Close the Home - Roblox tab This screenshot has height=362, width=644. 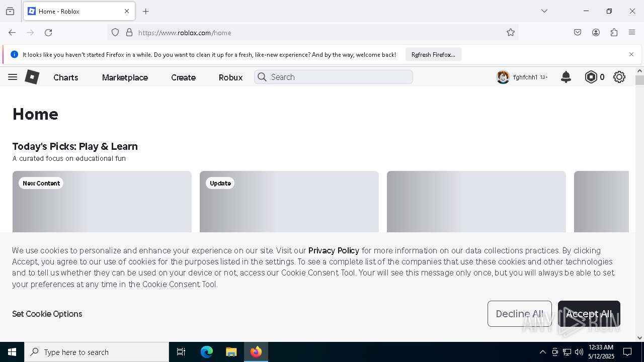pyautogui.click(x=127, y=11)
